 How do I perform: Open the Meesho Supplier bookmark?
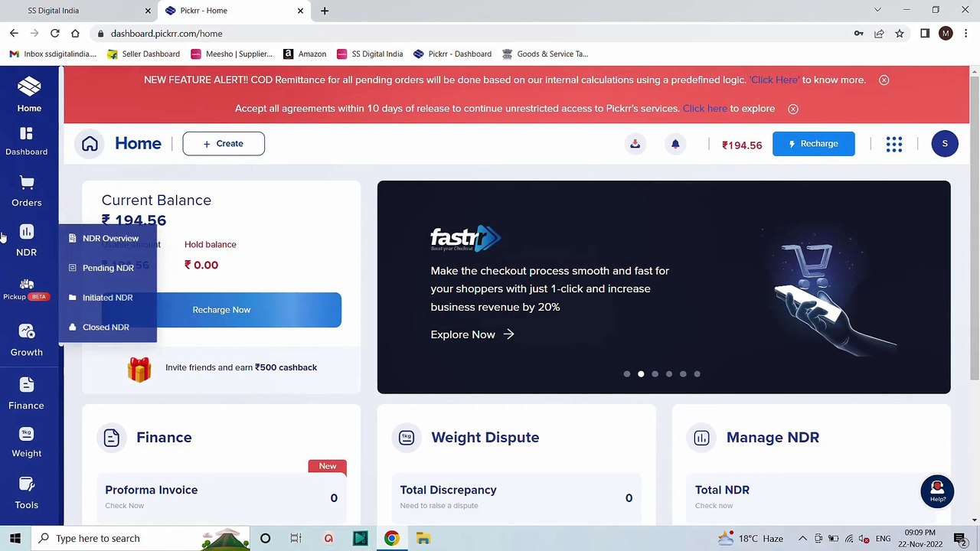coord(231,54)
